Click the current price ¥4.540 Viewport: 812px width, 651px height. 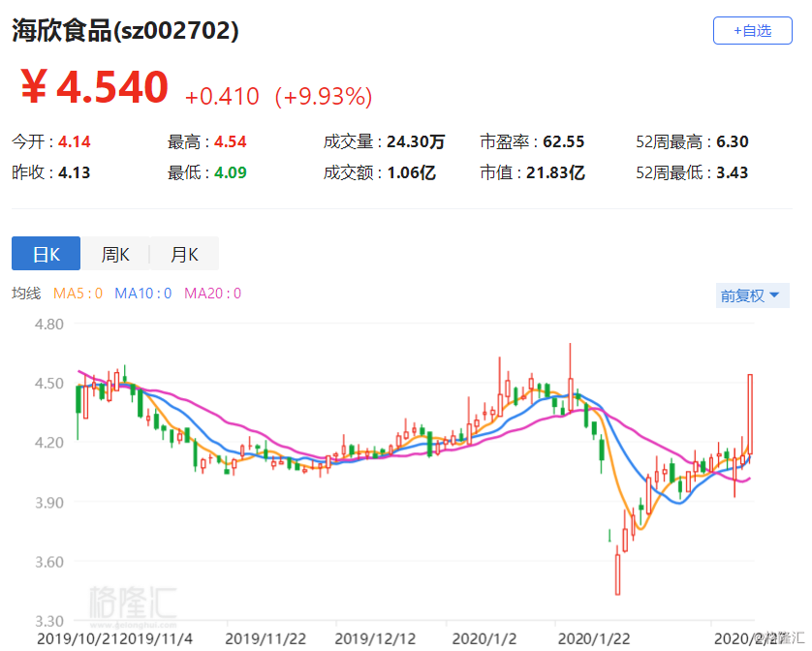(x=94, y=86)
